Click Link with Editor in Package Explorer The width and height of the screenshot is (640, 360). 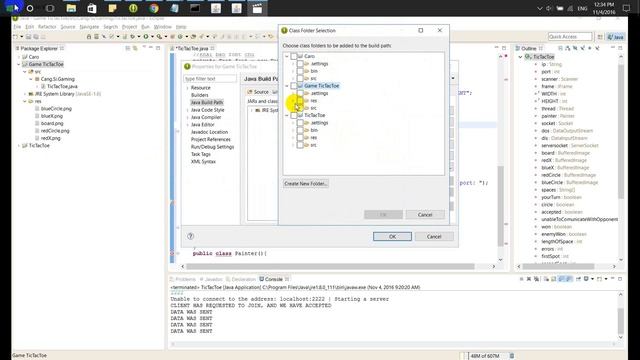[x=135, y=48]
